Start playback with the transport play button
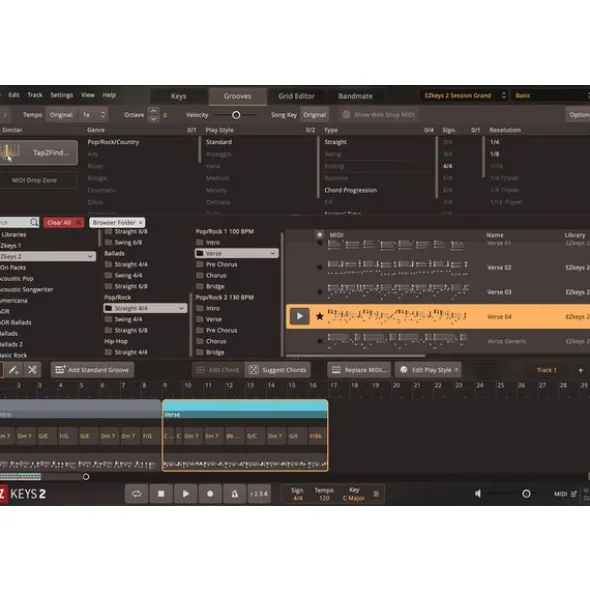Screen dimensions: 590x591 tap(185, 493)
